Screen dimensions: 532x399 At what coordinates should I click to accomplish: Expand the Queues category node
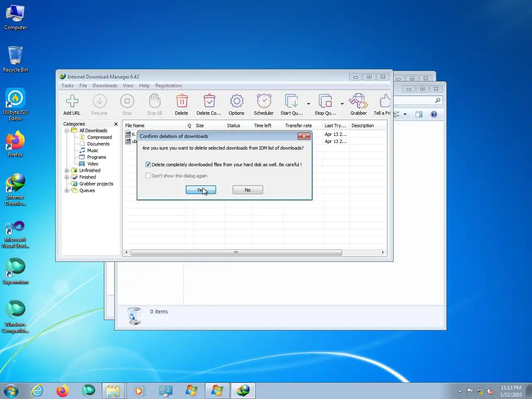pyautogui.click(x=66, y=190)
